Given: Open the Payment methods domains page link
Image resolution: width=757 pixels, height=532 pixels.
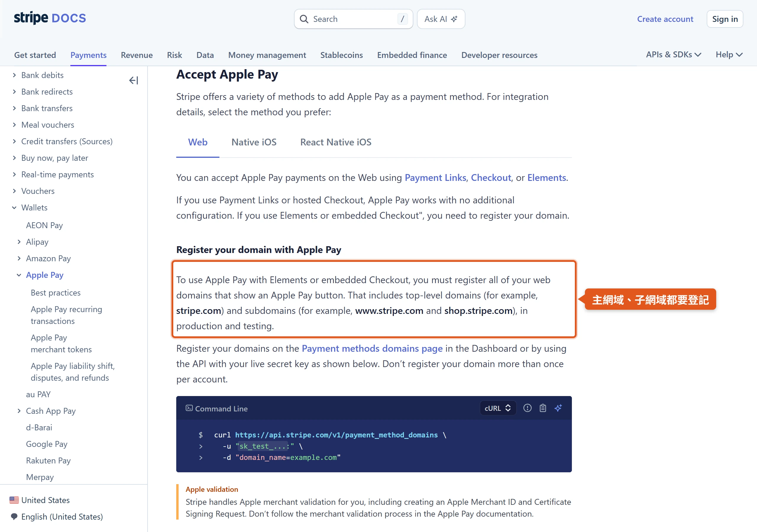Looking at the screenshot, I should click(x=372, y=349).
